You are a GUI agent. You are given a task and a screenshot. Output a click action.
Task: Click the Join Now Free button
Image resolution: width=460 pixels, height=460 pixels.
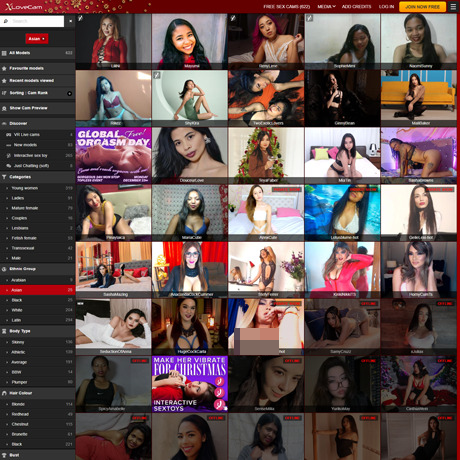(422, 7)
